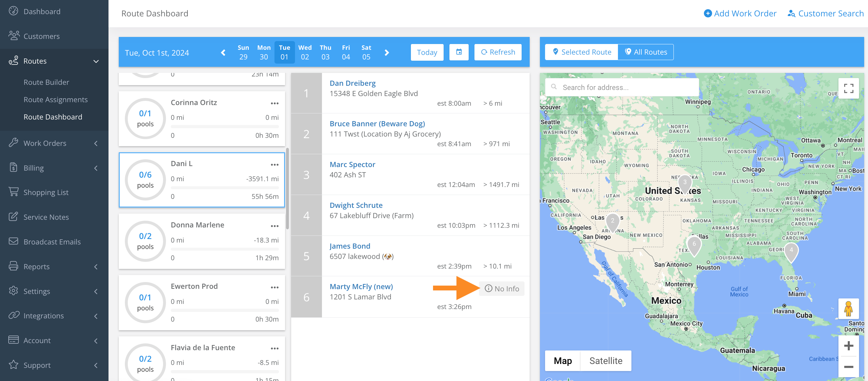Expand the Account menu chevron
The image size is (868, 381).
[96, 340]
